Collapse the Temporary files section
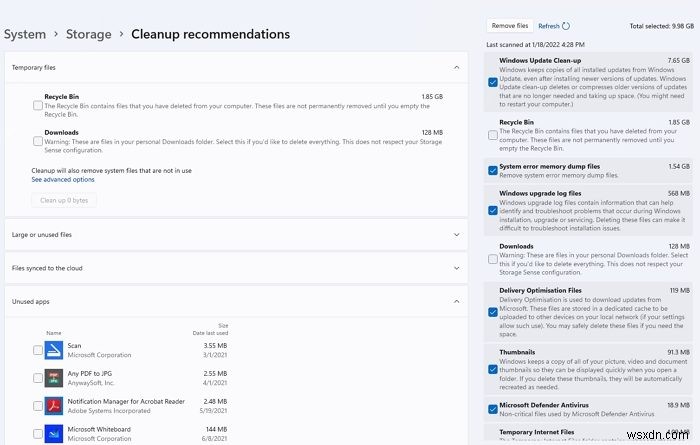The width and height of the screenshot is (700, 445). 457,67
